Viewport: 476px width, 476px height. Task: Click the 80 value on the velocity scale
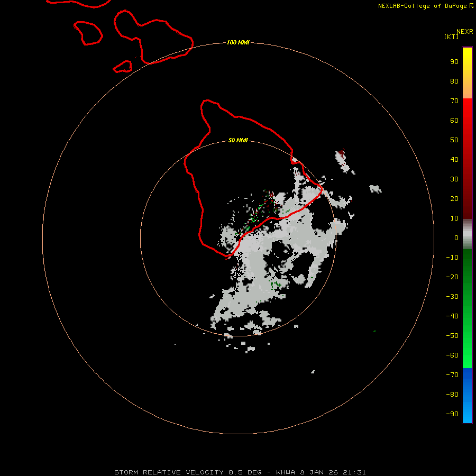point(454,81)
